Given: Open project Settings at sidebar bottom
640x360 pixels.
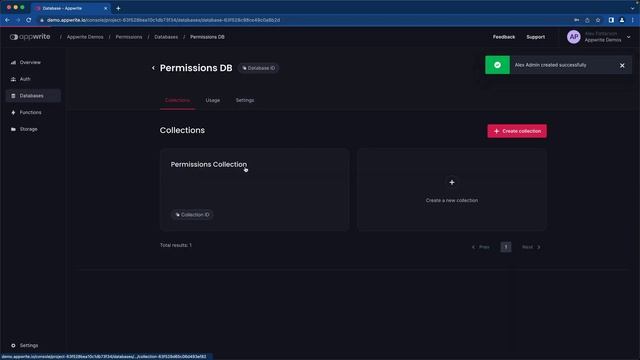Looking at the screenshot, I should tap(29, 345).
